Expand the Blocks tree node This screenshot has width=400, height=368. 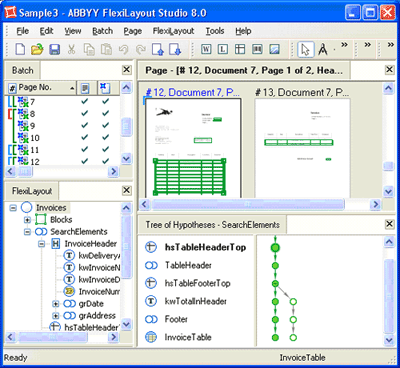[x=27, y=220]
